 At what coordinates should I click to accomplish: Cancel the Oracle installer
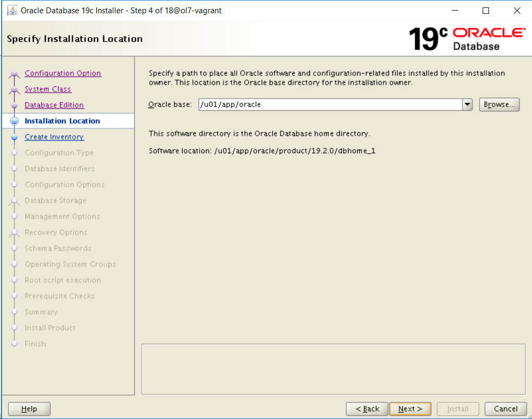[x=505, y=409]
